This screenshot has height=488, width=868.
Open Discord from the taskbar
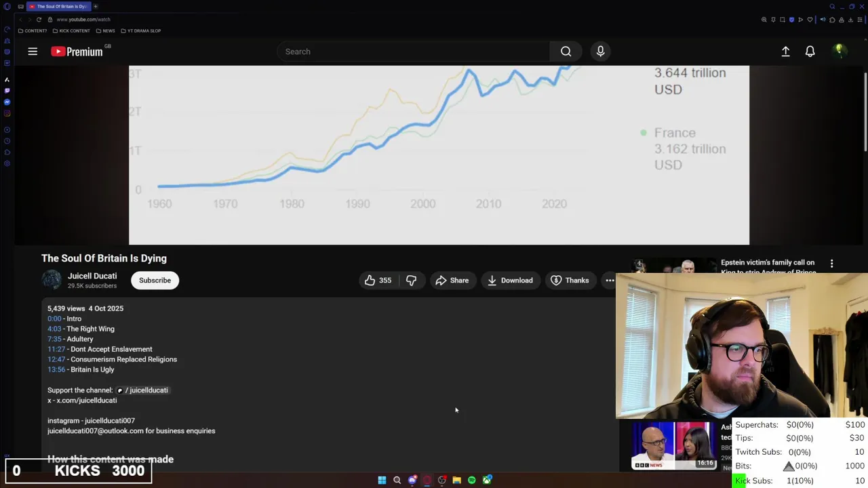pyautogui.click(x=412, y=480)
